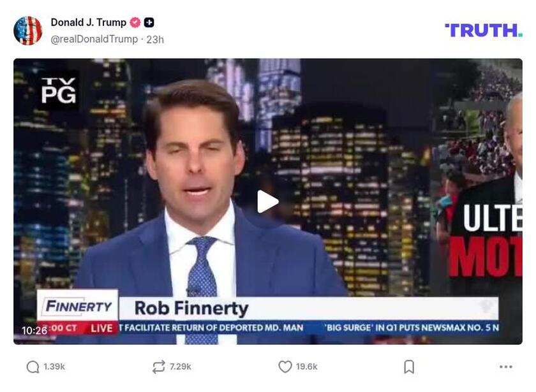Click the red verified badge icon
This screenshot has height=392, width=536.
135,22
